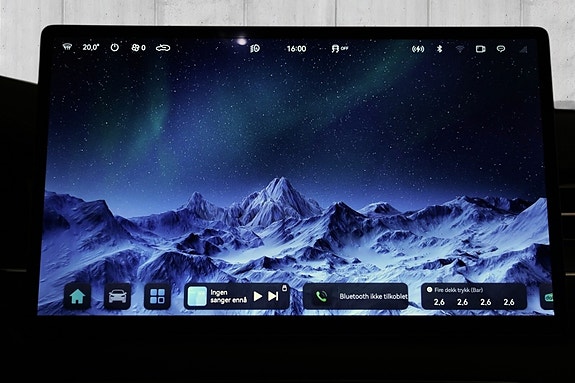Check the cellular signal strength icon

pyautogui.click(x=523, y=49)
